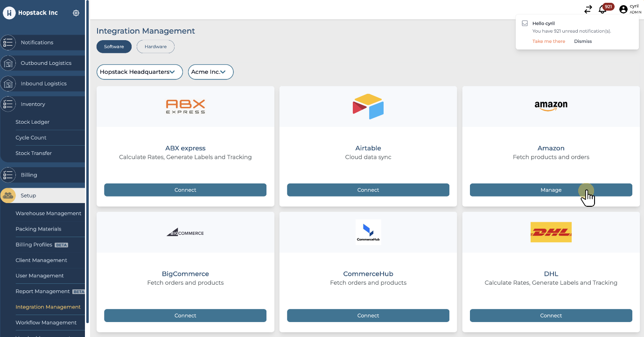Open the settings gear next to Hopstack Inc

76,13
